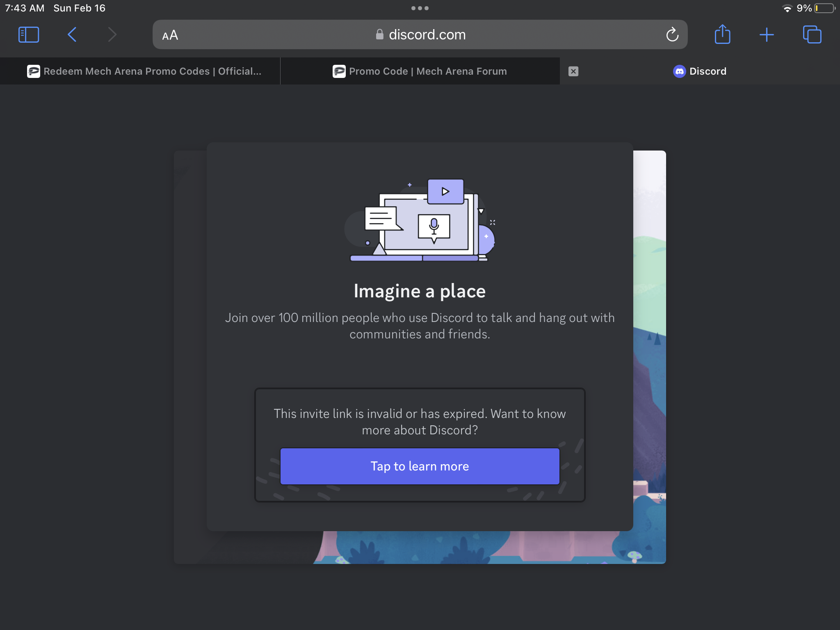Tap the Discord laptop illustration
The width and height of the screenshot is (840, 630).
pos(420,220)
